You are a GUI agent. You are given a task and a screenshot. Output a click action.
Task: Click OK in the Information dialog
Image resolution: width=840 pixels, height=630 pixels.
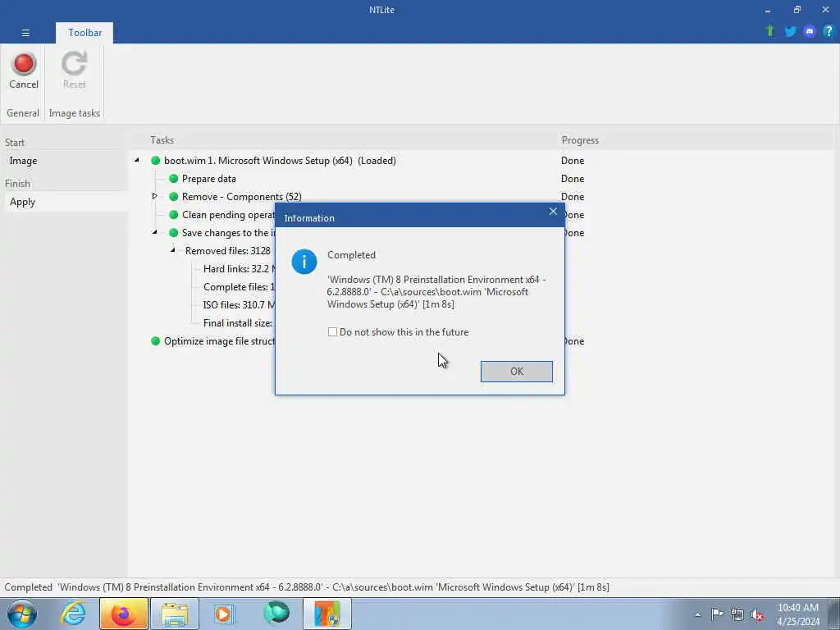tap(517, 372)
